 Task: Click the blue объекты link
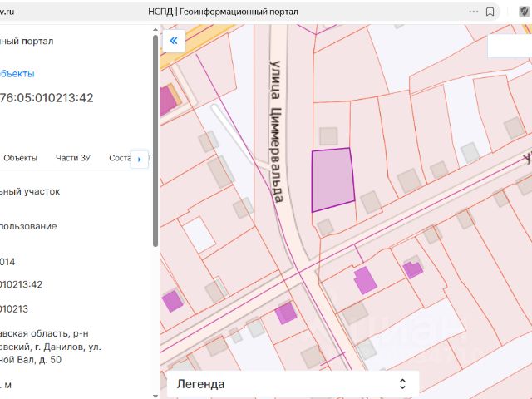17,73
